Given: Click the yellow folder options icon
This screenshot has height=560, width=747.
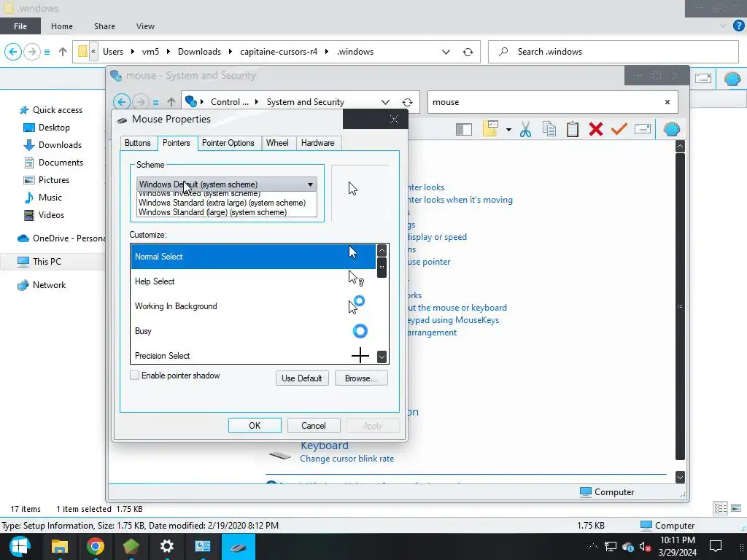Looking at the screenshot, I should tap(490, 128).
